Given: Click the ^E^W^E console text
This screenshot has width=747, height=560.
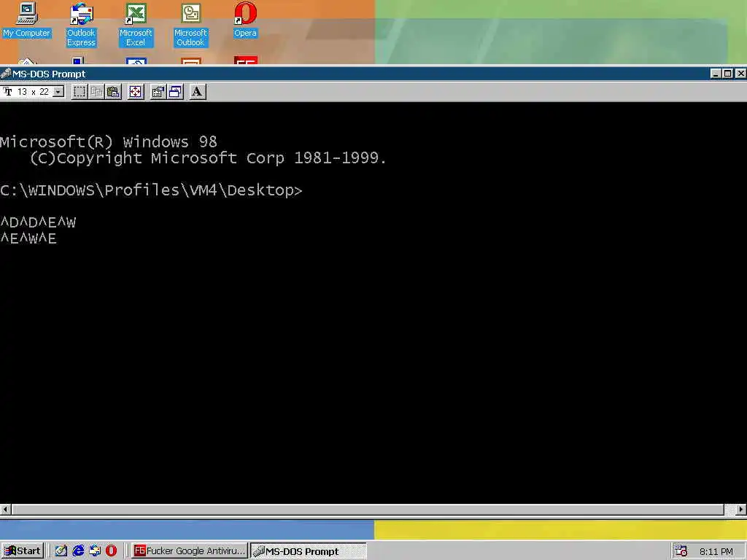Looking at the screenshot, I should [28, 238].
